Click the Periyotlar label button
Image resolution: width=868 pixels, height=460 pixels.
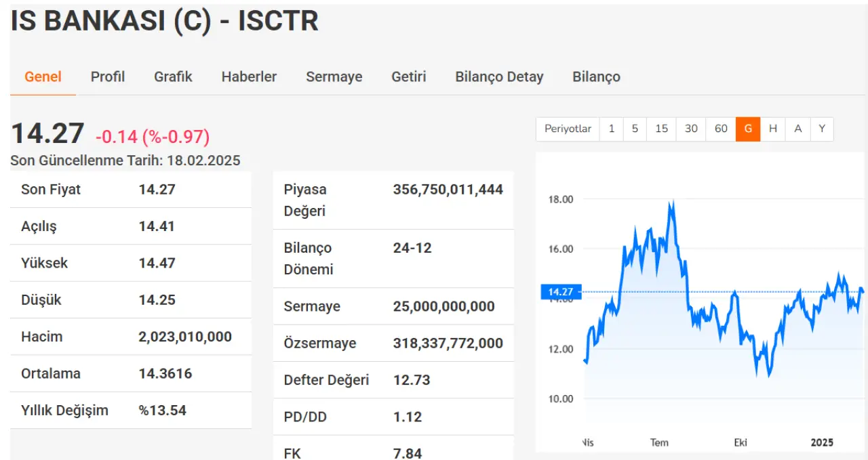pyautogui.click(x=568, y=129)
